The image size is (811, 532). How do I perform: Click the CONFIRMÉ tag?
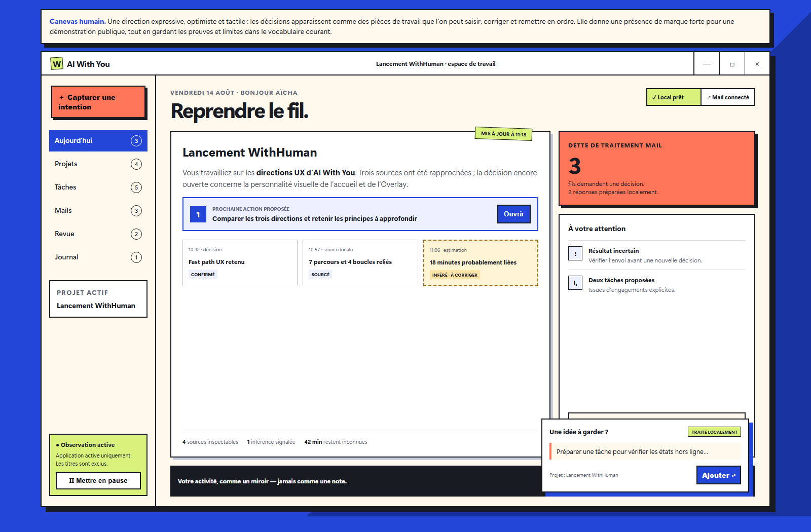pos(203,275)
